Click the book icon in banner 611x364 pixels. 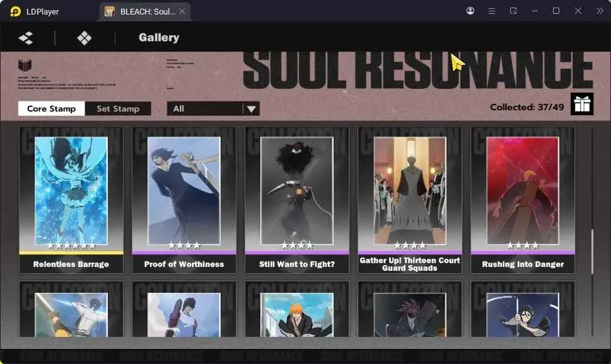click(x=25, y=65)
